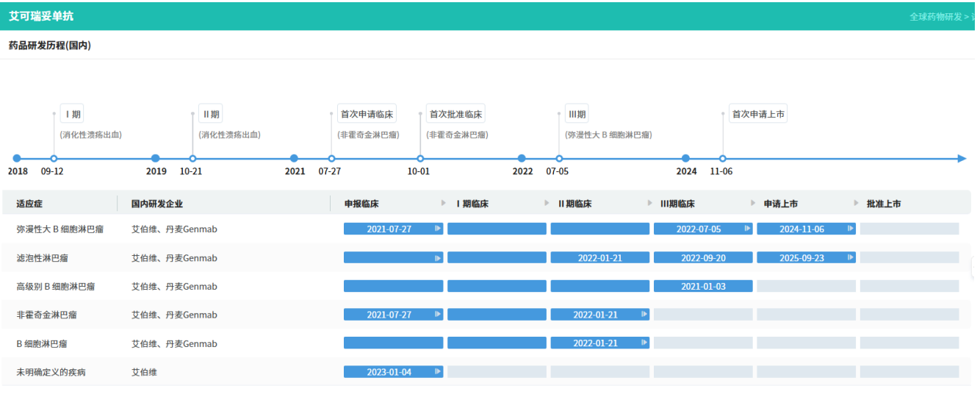Click the 09-12 hollow timeline marker

tap(54, 158)
